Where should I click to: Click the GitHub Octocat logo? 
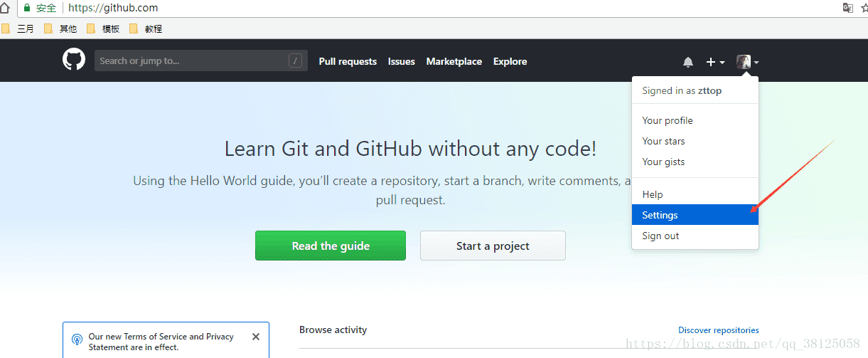click(x=74, y=60)
